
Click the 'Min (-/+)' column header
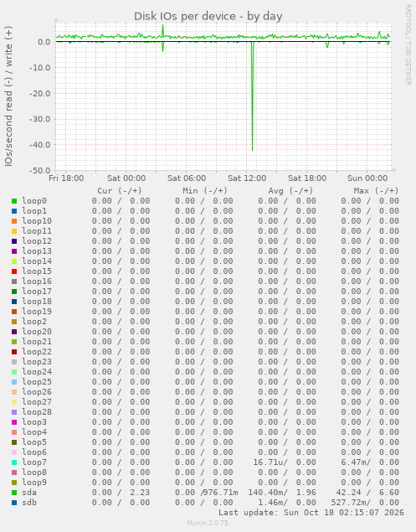coord(205,191)
